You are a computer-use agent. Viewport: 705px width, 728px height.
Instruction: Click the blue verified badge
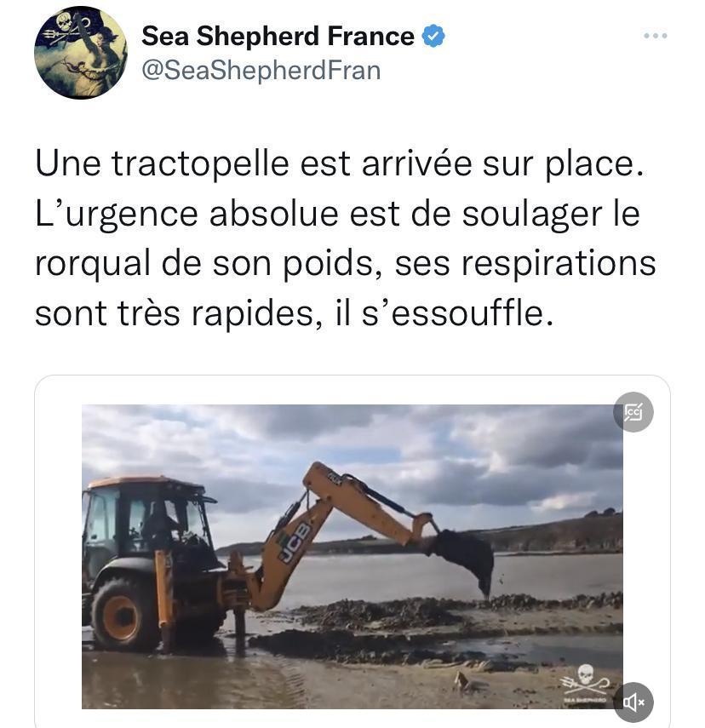tap(433, 37)
